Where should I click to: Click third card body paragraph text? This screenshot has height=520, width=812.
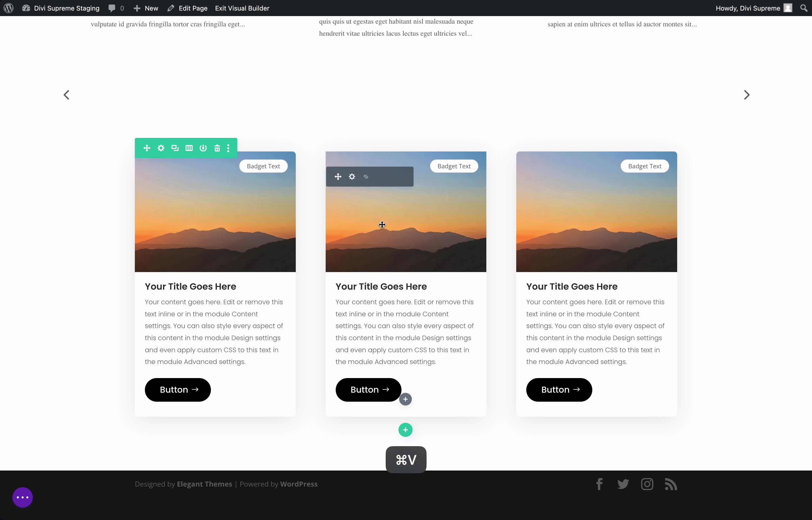(595, 332)
